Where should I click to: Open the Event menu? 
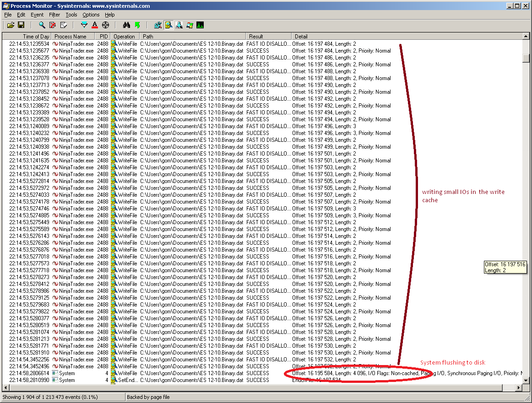(x=37, y=15)
